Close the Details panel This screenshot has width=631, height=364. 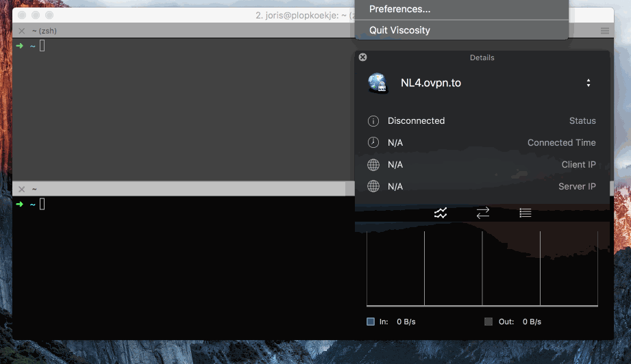point(362,57)
